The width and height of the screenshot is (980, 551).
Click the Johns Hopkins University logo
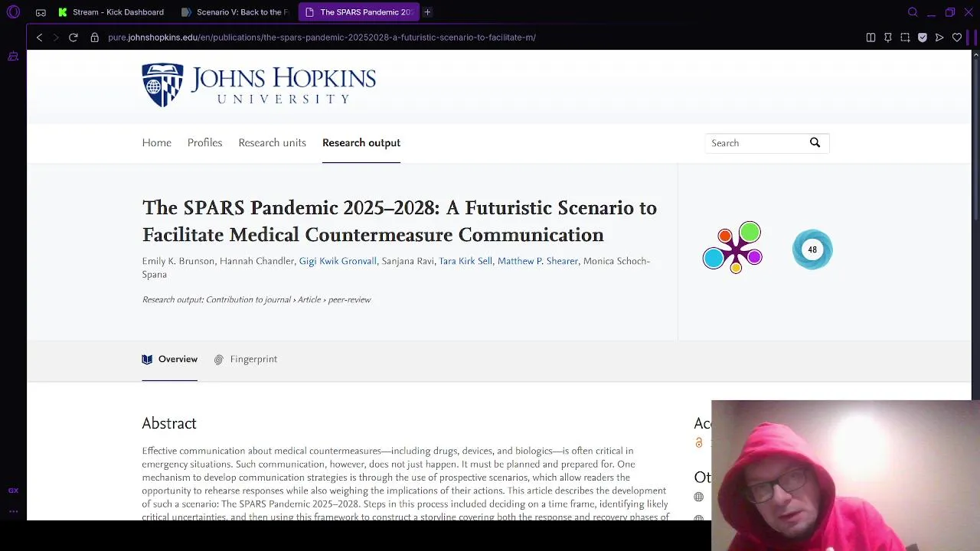click(259, 85)
